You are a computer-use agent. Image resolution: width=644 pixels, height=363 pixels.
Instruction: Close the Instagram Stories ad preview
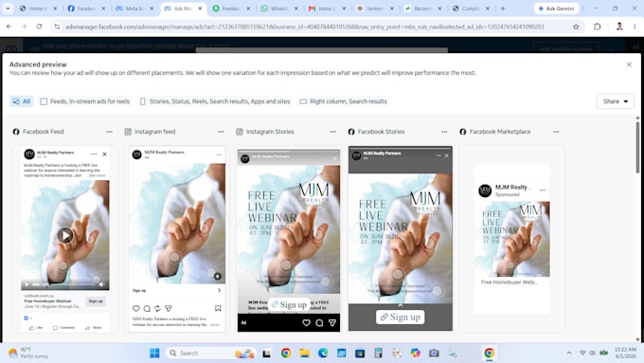334,158
